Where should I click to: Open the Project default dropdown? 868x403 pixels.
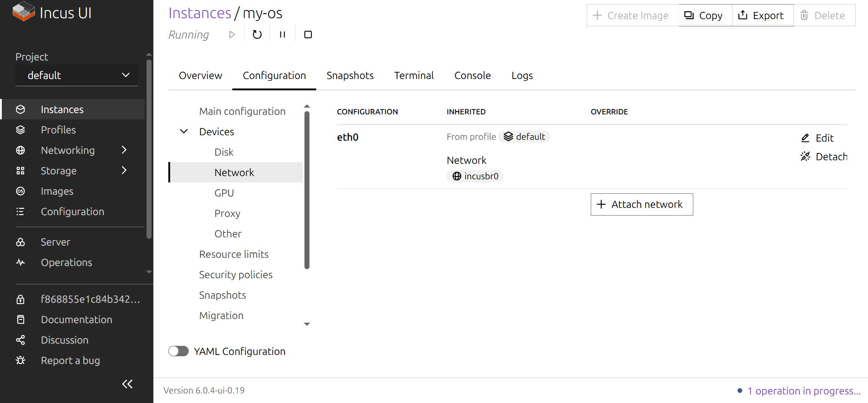77,75
